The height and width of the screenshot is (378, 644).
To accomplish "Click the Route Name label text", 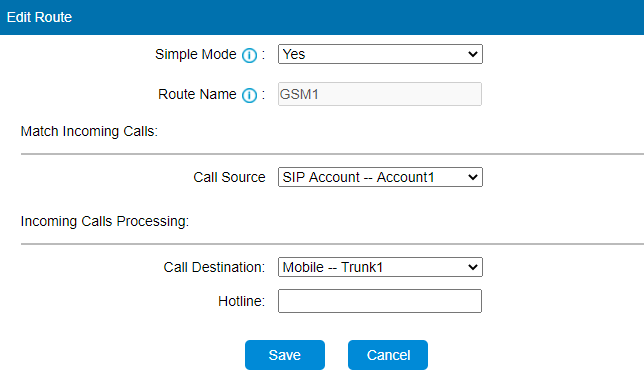I will click(198, 94).
